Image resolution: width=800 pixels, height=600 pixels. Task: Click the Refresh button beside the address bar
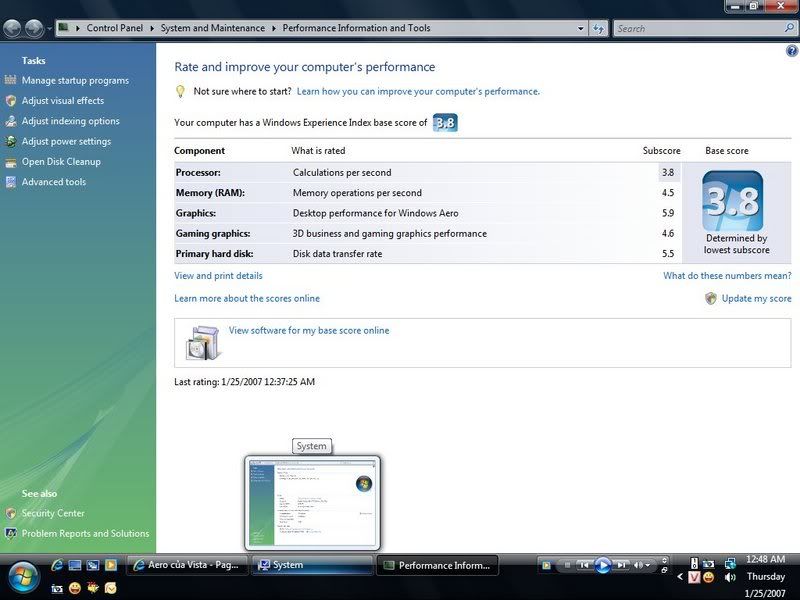click(x=599, y=28)
